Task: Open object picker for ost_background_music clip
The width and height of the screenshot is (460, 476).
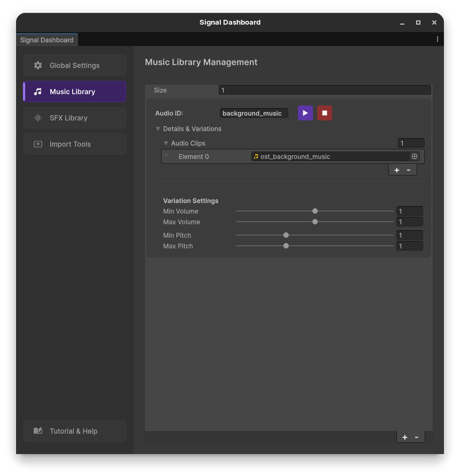Action: coord(415,156)
